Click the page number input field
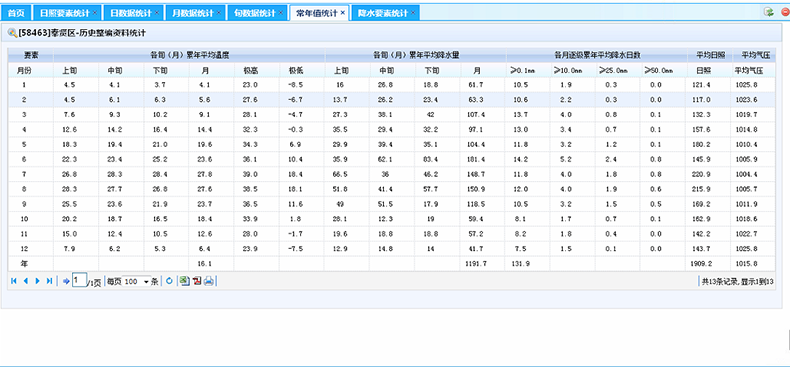Image resolution: width=790 pixels, height=367 pixels. [x=80, y=280]
